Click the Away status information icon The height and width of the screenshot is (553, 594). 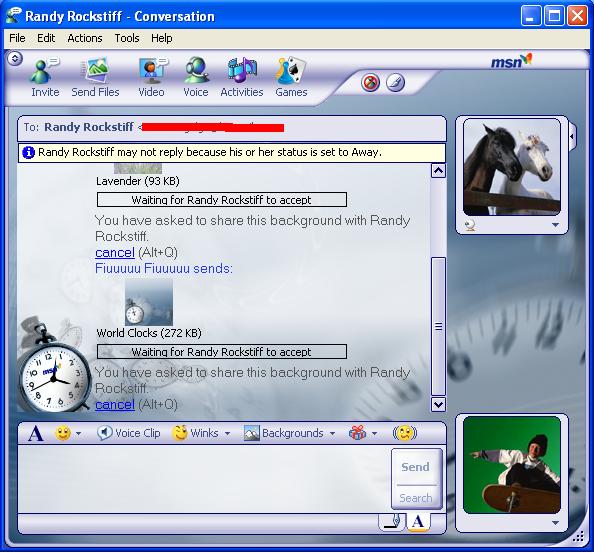[28, 153]
